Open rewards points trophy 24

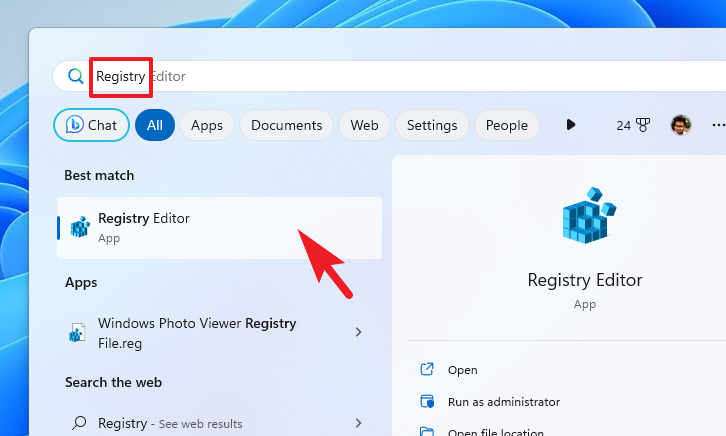633,125
